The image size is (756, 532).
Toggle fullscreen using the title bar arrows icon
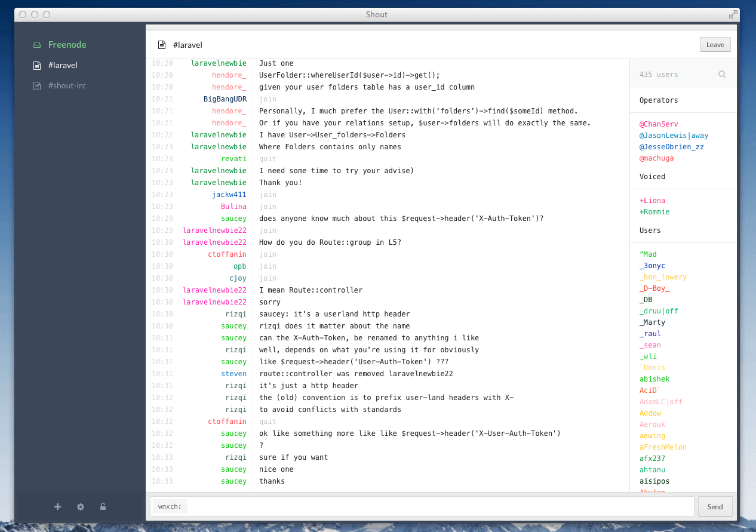733,14
